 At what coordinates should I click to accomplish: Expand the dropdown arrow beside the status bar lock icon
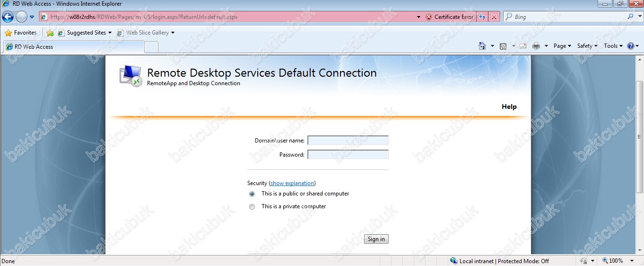point(592,261)
